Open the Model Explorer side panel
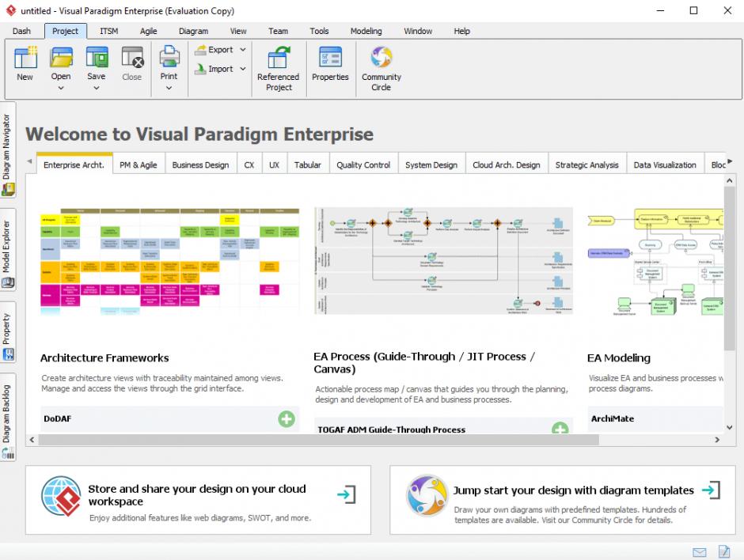The width and height of the screenshot is (744, 560). [x=7, y=249]
